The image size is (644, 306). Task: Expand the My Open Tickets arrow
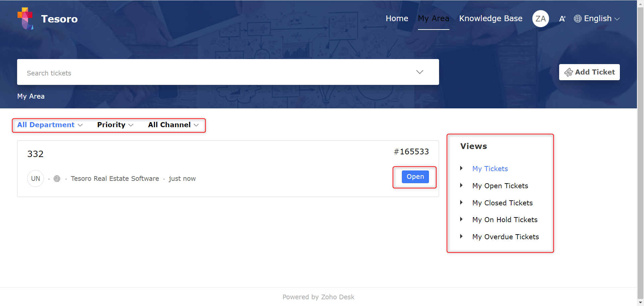click(x=462, y=185)
